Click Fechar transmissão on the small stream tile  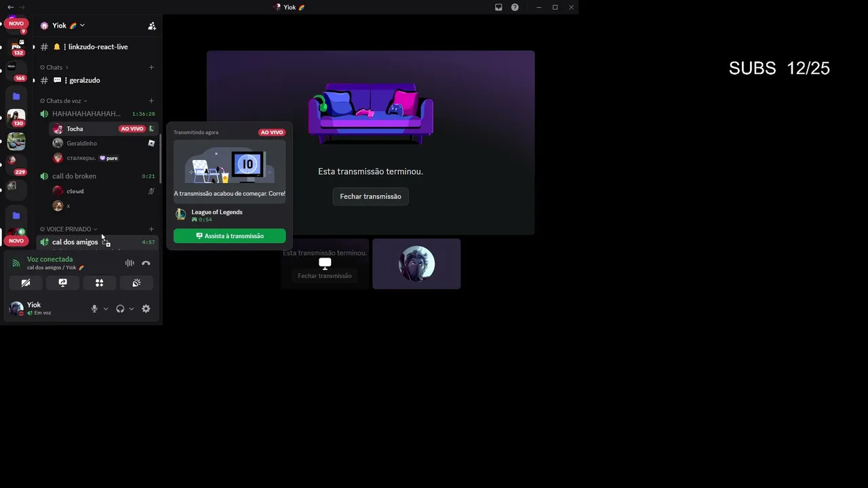[325, 276]
